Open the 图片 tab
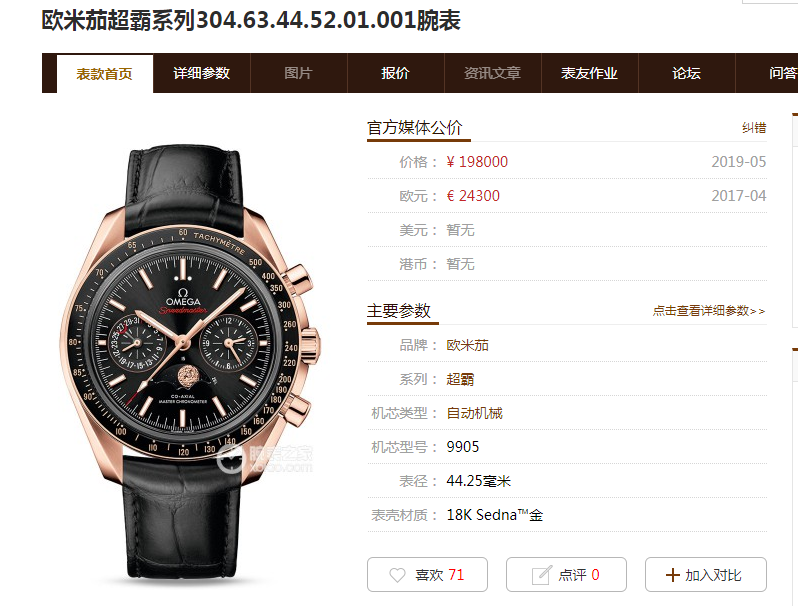 coord(298,73)
